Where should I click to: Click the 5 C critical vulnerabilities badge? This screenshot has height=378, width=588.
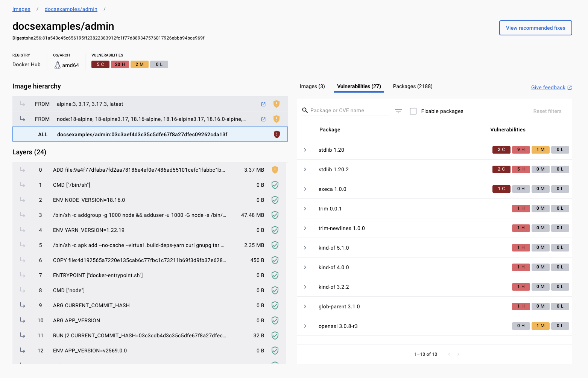[x=100, y=64]
